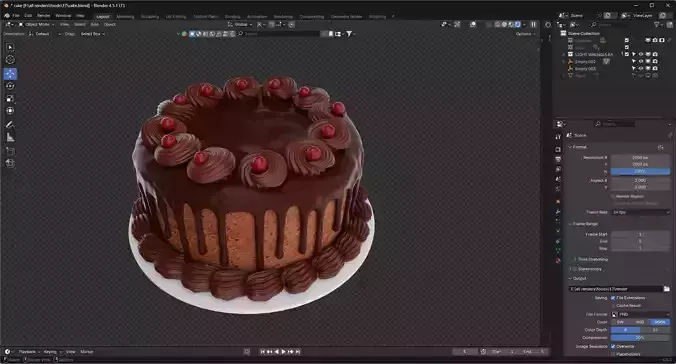Image resolution: width=676 pixels, height=364 pixels.
Task: Toggle Proportional Editing in viewport header
Action: 291,25
